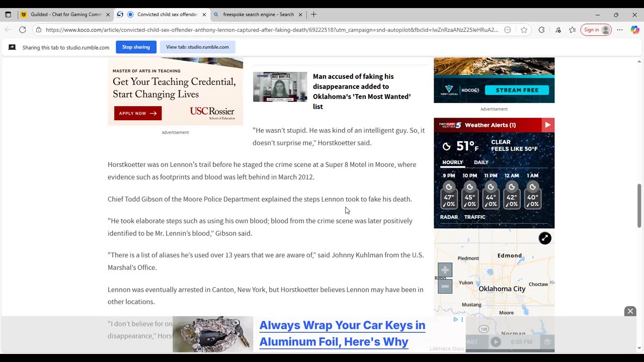Open a new tab with plus icon
This screenshot has width=644, height=362.
pos(313,15)
